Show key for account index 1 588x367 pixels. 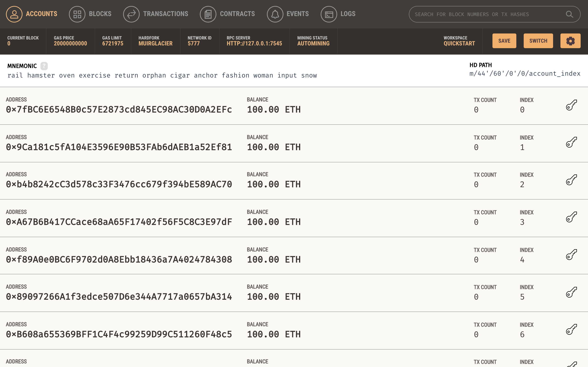(x=571, y=142)
